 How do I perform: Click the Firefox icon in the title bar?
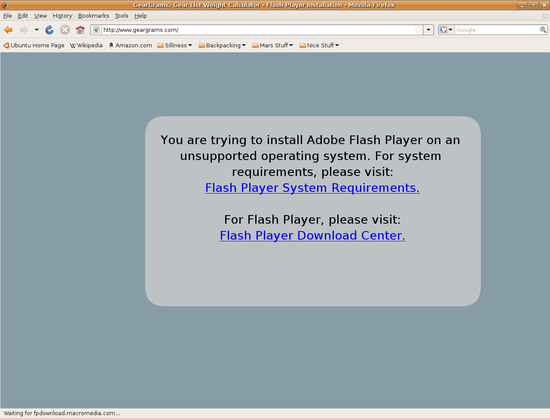tap(4, 5)
